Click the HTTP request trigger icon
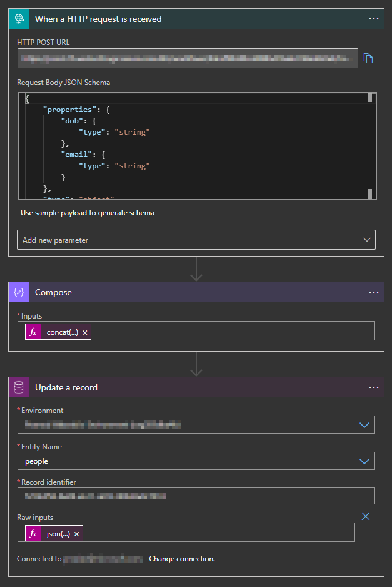 click(x=19, y=19)
